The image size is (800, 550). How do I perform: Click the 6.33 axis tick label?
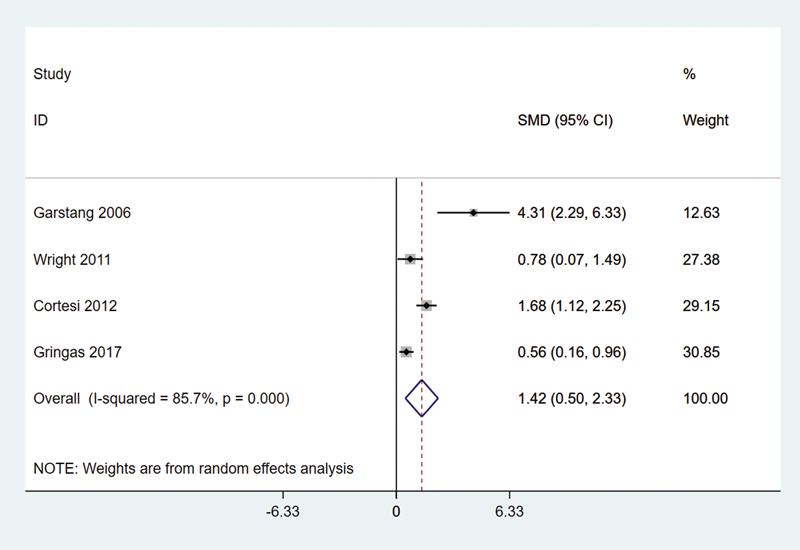pyautogui.click(x=509, y=512)
